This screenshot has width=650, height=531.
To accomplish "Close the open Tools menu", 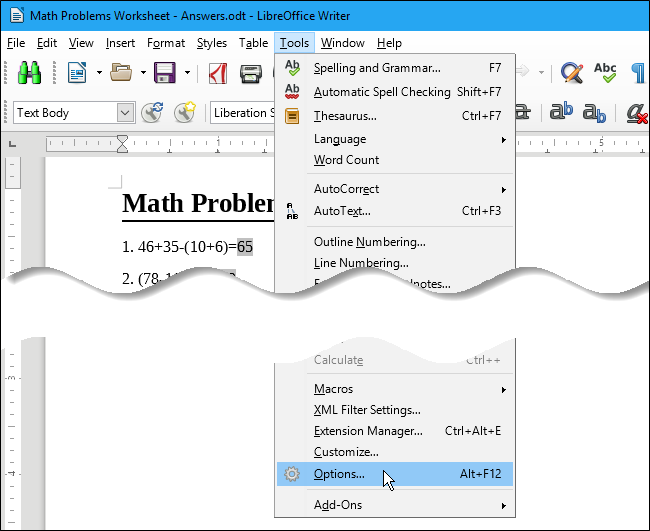I will (294, 43).
